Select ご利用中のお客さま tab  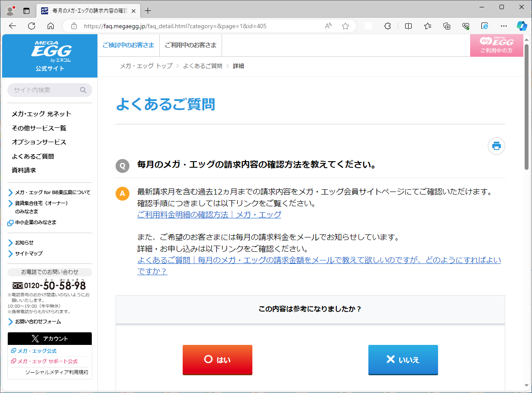(190, 45)
